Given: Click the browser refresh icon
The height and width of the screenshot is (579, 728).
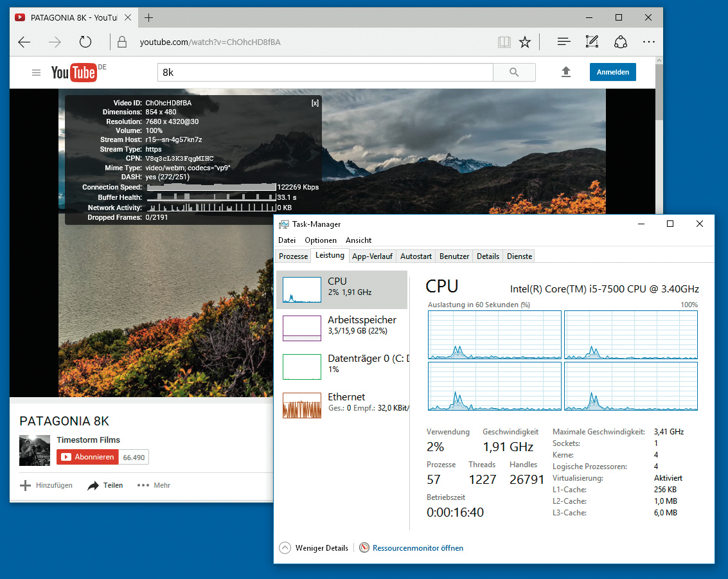Looking at the screenshot, I should [85, 42].
